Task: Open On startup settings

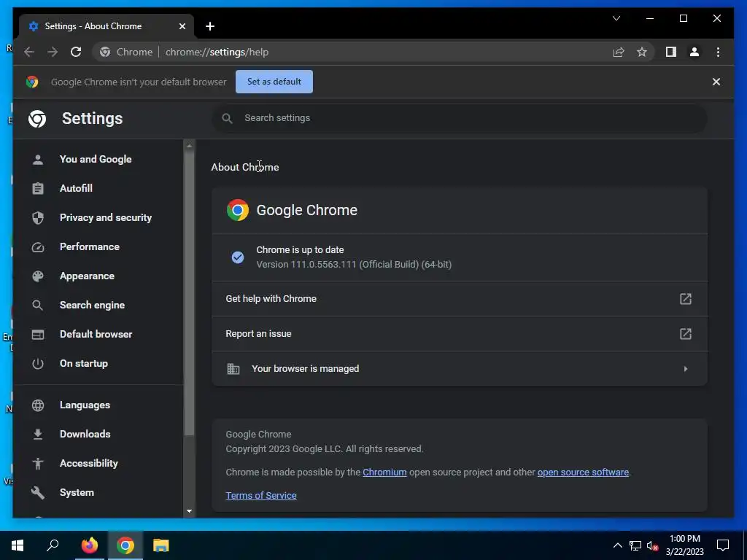Action: pyautogui.click(x=83, y=363)
